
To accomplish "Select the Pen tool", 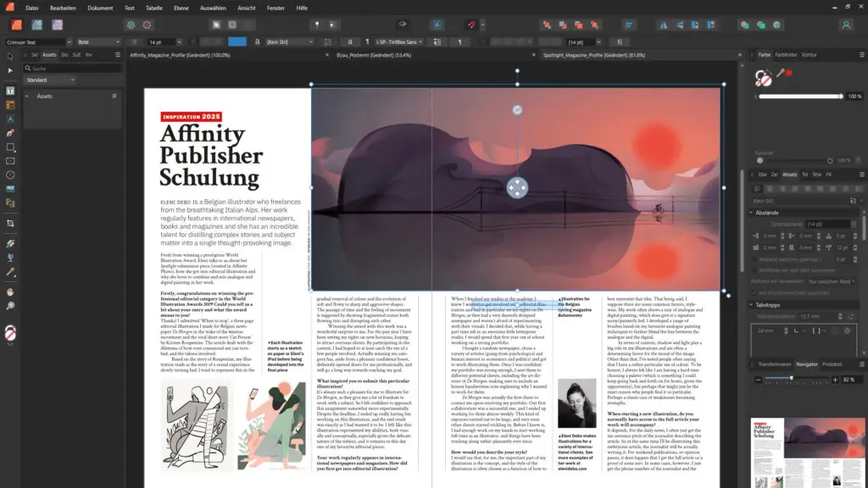I will pos(10,133).
